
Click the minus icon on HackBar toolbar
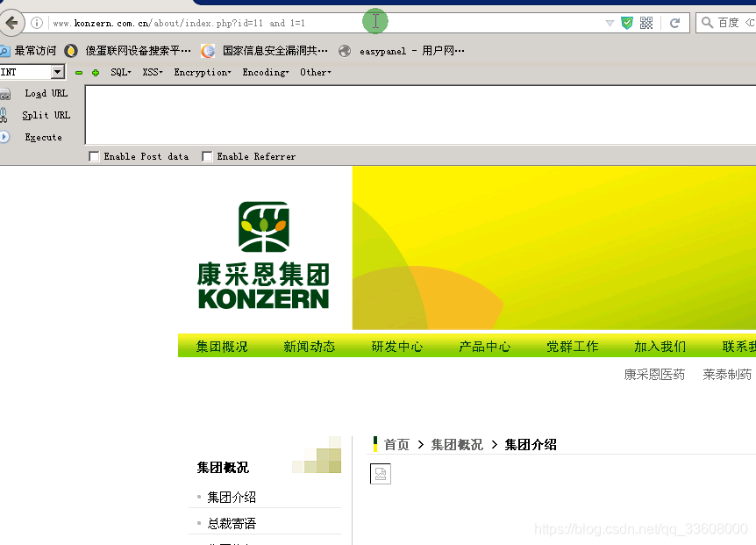tap(78, 72)
